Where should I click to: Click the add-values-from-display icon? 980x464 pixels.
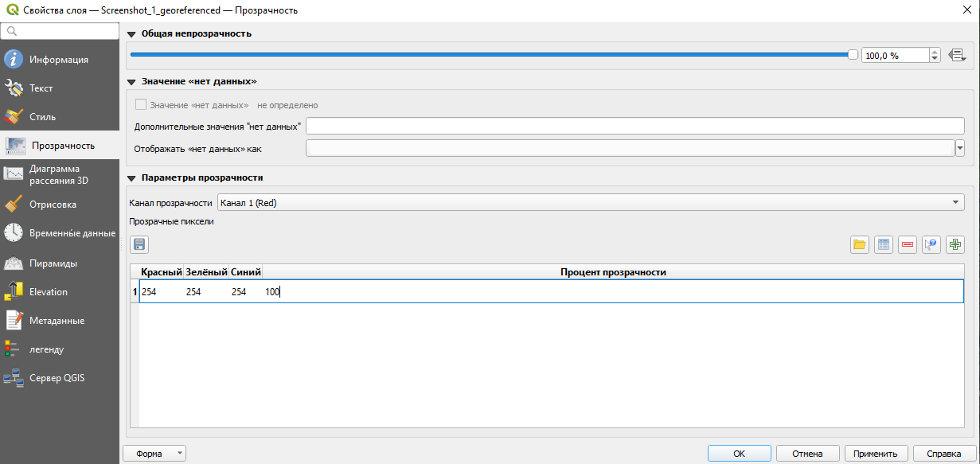coord(931,244)
